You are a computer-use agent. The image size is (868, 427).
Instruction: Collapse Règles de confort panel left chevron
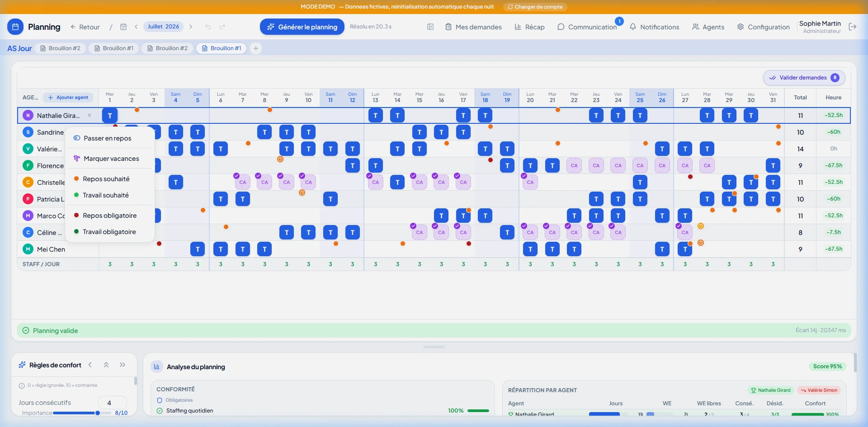90,365
